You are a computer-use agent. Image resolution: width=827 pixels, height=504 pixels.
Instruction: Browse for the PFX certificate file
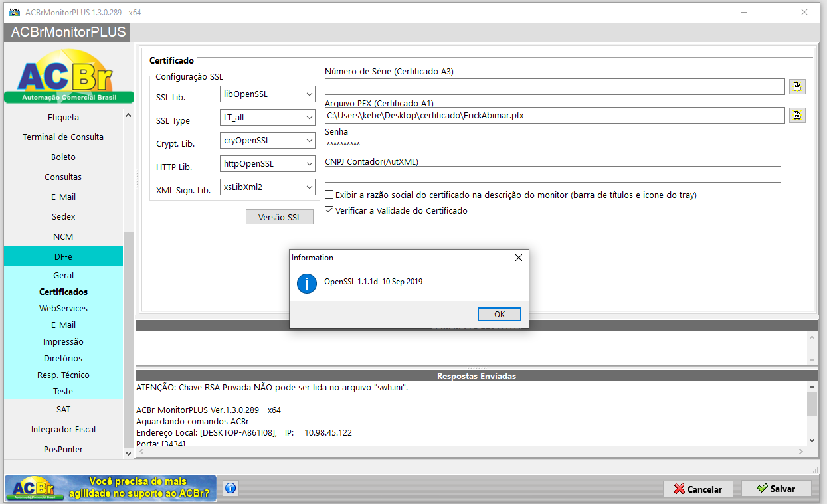(797, 116)
